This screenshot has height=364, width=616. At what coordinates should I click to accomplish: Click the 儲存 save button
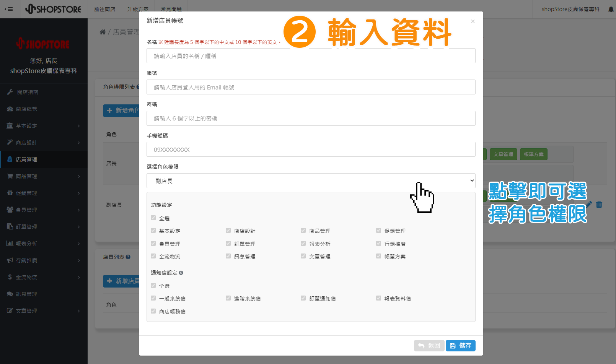pos(461,346)
